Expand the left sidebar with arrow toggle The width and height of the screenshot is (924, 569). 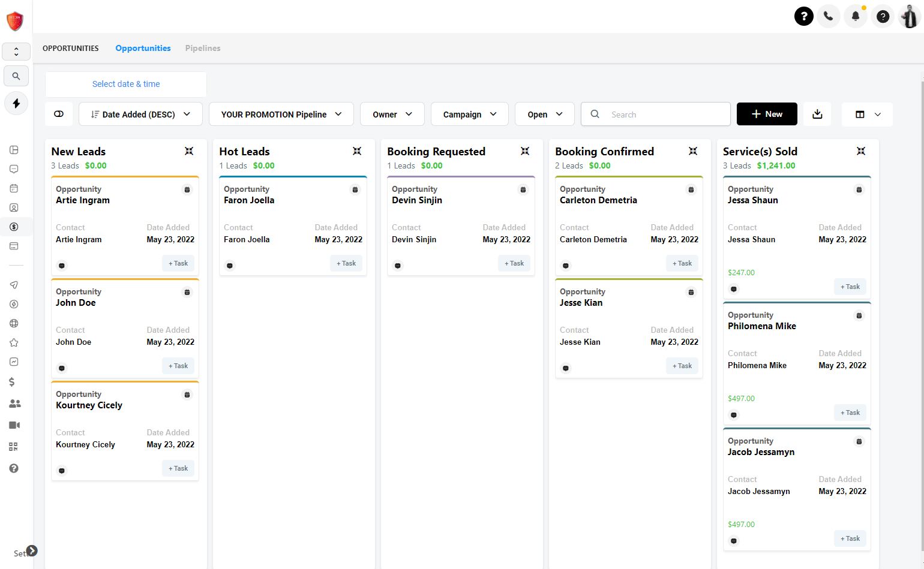[x=32, y=550]
